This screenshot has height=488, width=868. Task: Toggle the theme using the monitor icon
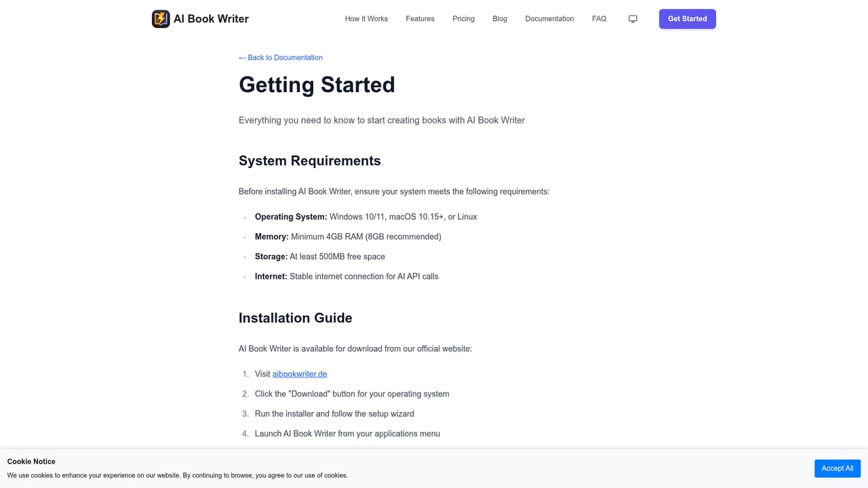click(633, 19)
